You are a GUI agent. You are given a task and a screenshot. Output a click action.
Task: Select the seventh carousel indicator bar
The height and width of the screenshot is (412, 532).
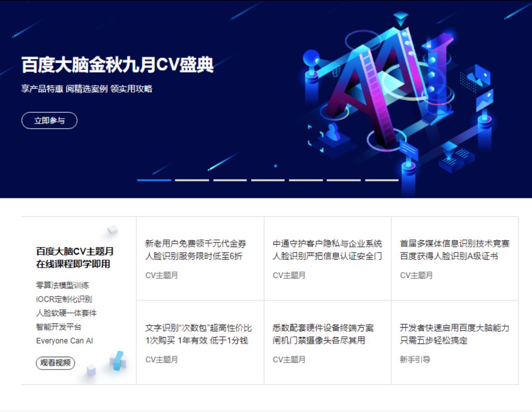382,180
